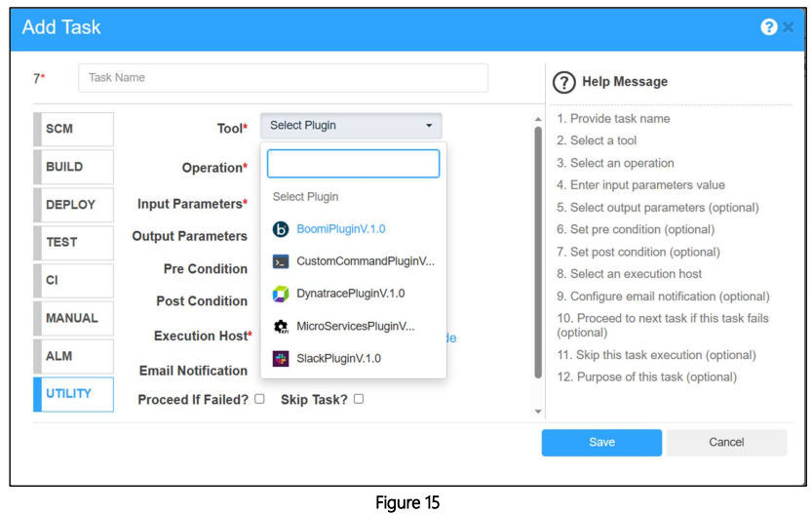Enable the Proceed If Failed checkbox
Image resolution: width=812 pixels, height=514 pixels.
coord(259,399)
